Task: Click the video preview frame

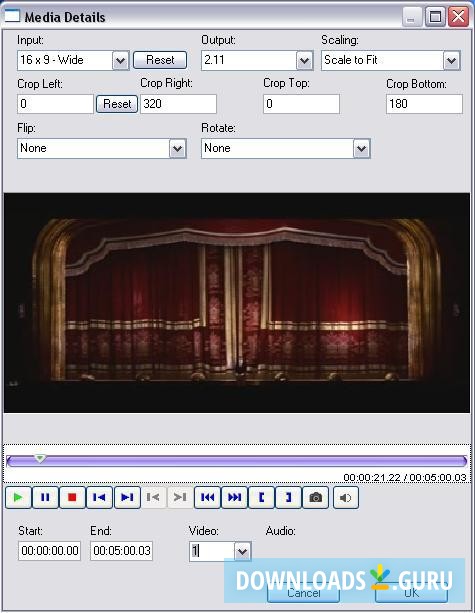Action: [x=237, y=303]
